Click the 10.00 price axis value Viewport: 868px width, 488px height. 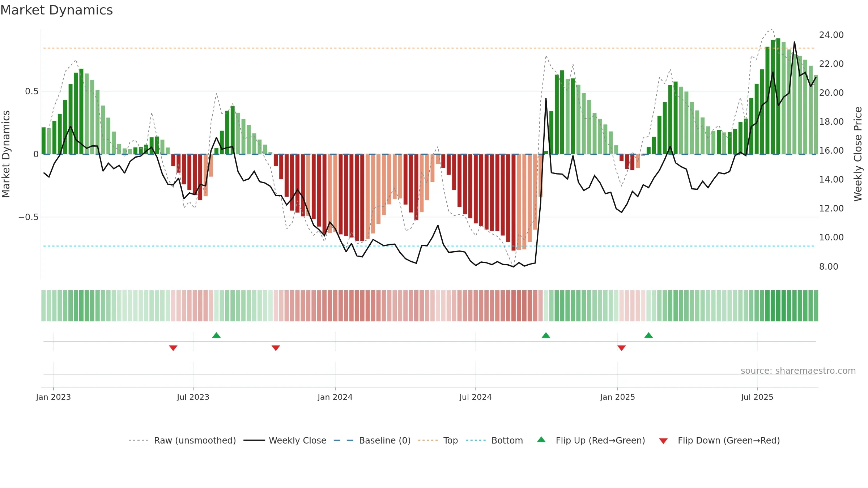pyautogui.click(x=831, y=237)
